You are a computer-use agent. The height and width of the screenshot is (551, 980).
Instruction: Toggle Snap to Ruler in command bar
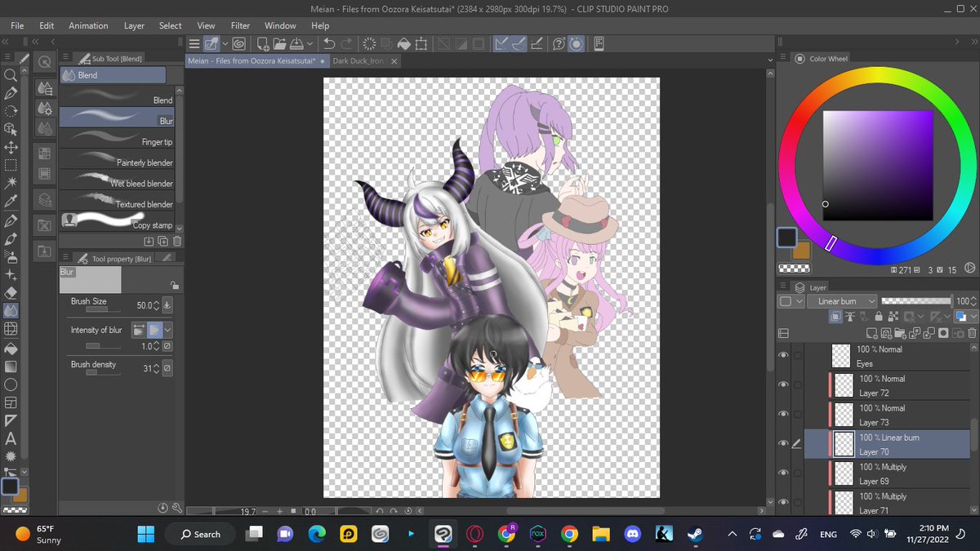click(x=501, y=43)
